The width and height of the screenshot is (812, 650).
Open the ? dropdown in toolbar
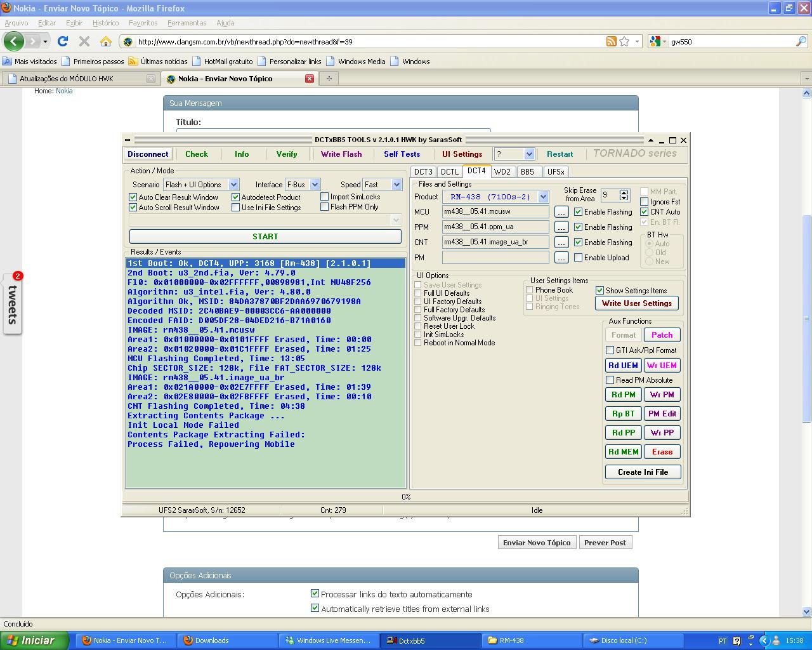529,154
